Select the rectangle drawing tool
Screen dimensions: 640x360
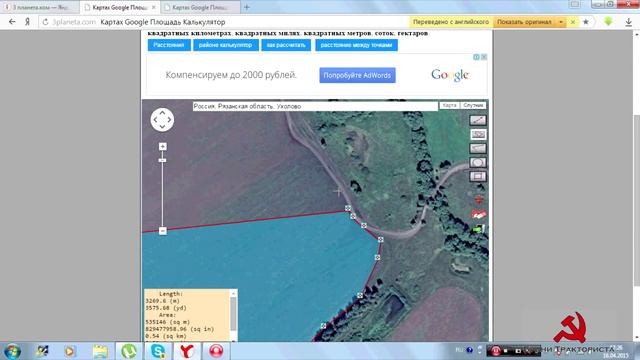478,176
